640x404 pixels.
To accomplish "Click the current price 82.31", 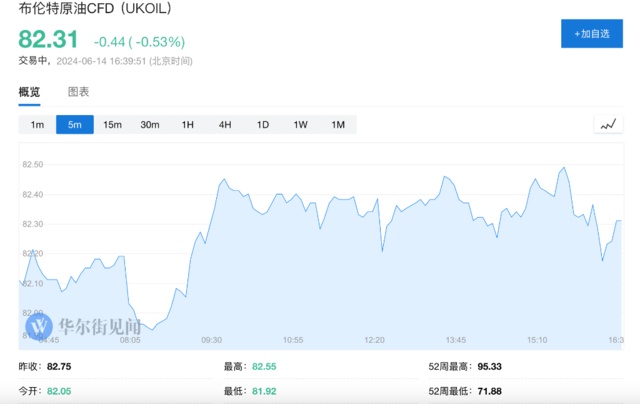I will 48,41.
